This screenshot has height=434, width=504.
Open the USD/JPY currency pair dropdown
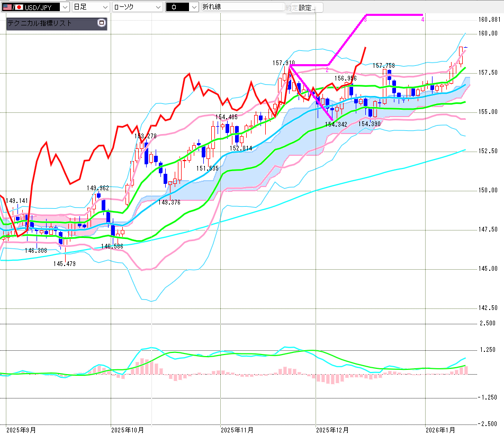(65, 7)
